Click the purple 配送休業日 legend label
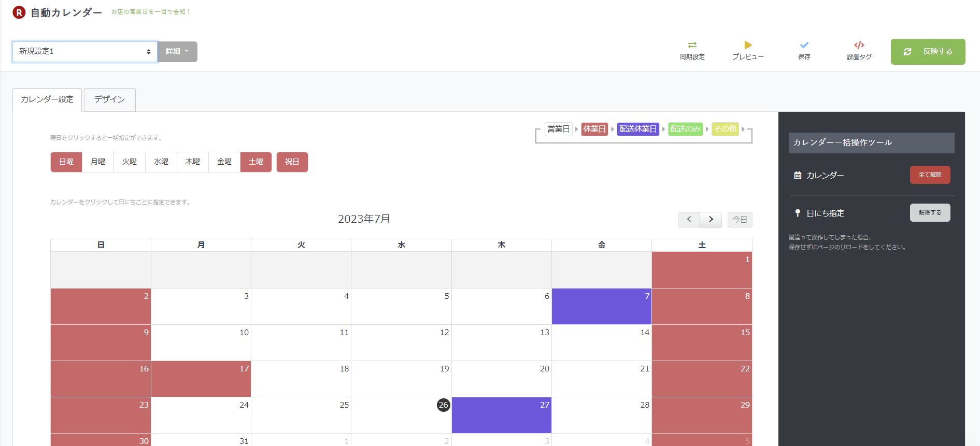Screen dimensions: 980x446 click(638, 129)
